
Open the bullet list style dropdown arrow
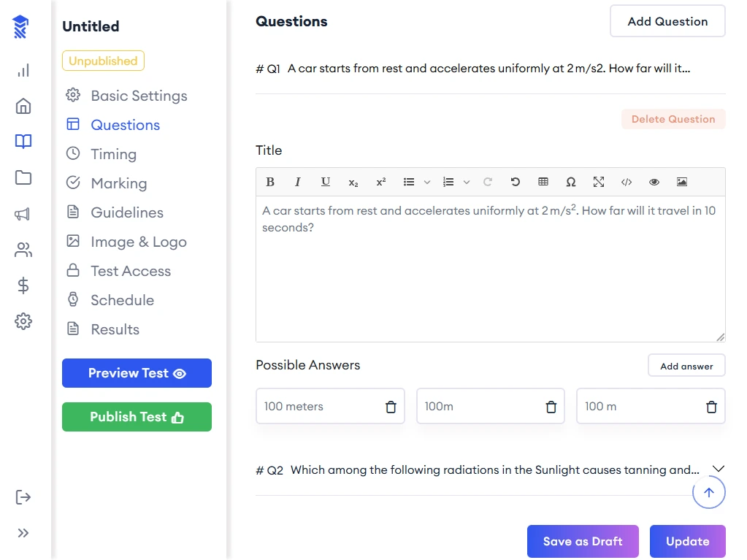[x=428, y=182]
